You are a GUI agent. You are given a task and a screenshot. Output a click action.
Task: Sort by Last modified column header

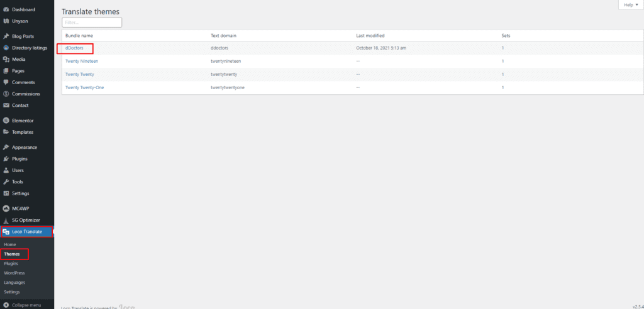click(x=370, y=35)
